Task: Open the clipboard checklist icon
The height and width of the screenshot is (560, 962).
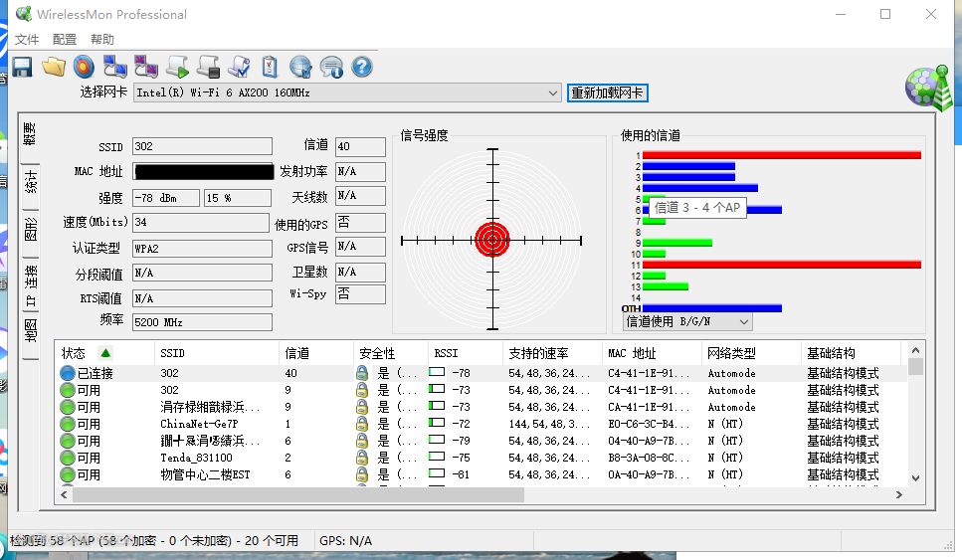Action: click(x=270, y=67)
